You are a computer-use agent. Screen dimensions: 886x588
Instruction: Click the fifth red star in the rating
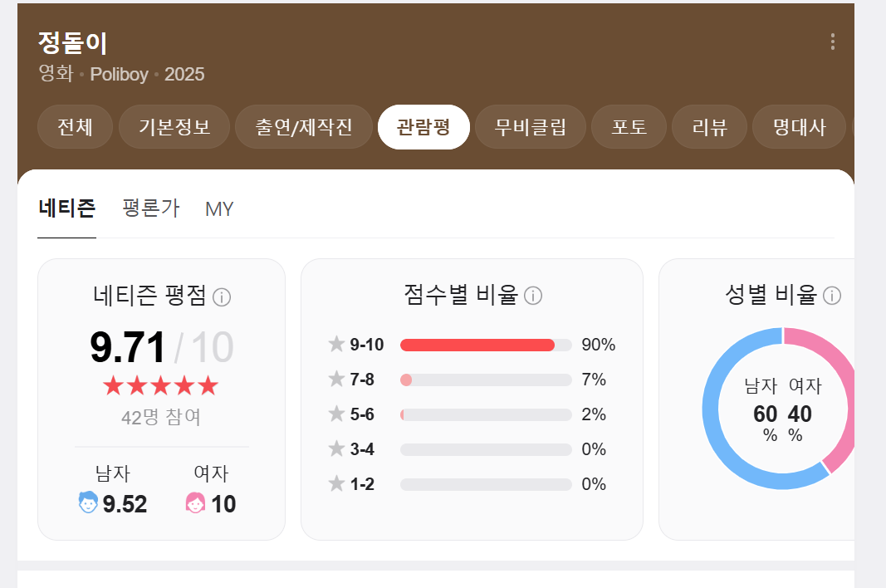coord(207,385)
